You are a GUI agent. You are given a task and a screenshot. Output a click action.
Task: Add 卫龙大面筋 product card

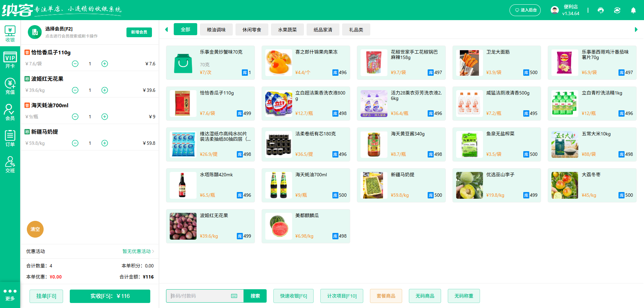click(497, 63)
